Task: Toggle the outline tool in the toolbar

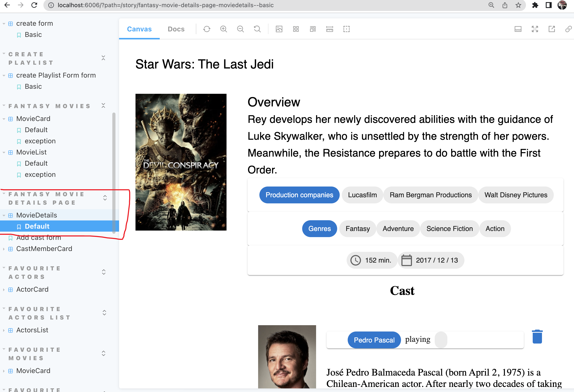Action: (x=346, y=29)
